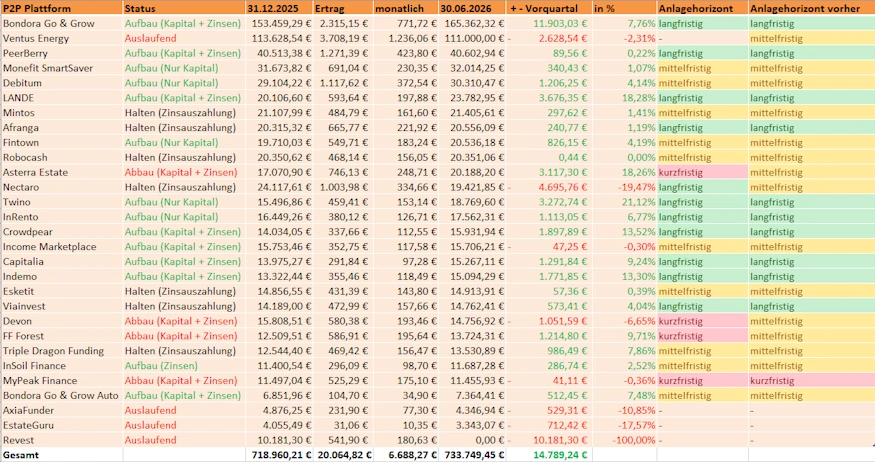Select the total '733.749,45 €' cell

(x=472, y=455)
